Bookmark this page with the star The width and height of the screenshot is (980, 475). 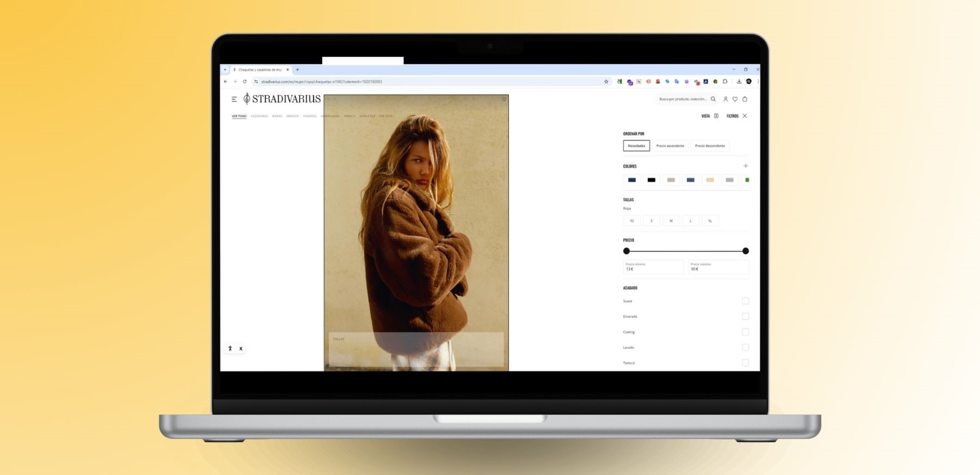point(606,82)
